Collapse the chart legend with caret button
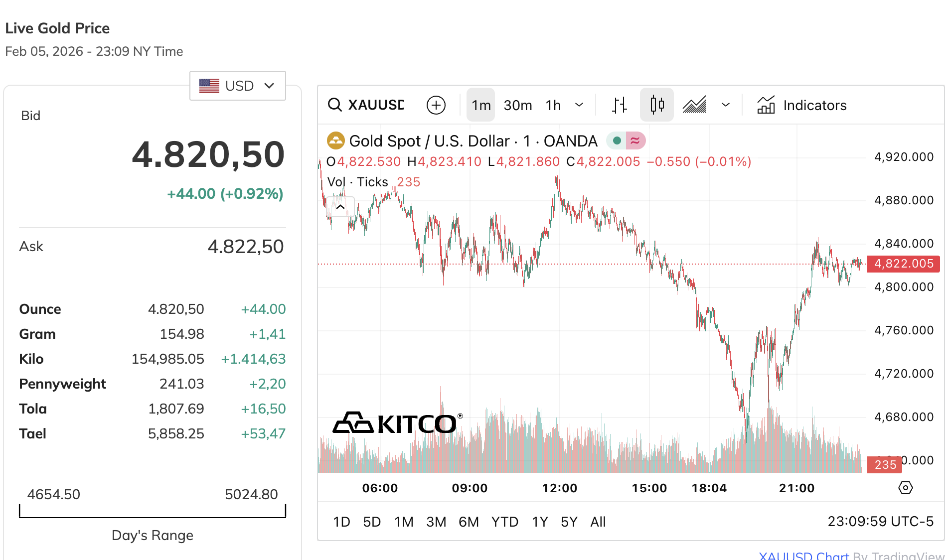This screenshot has width=949, height=560. (340, 207)
